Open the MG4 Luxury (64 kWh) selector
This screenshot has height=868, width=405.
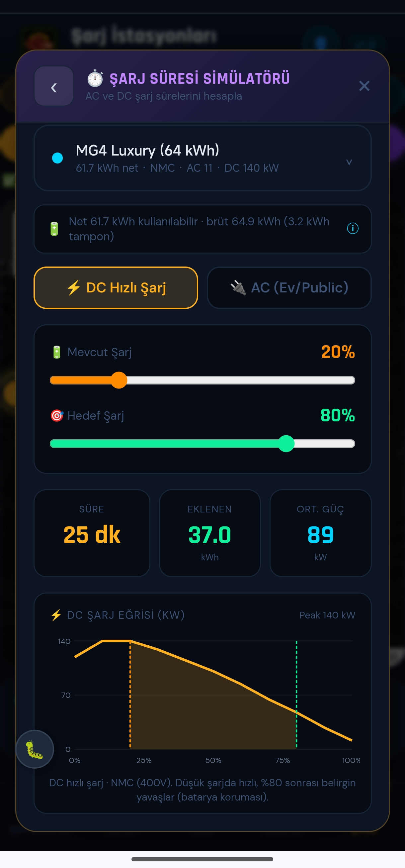202,158
